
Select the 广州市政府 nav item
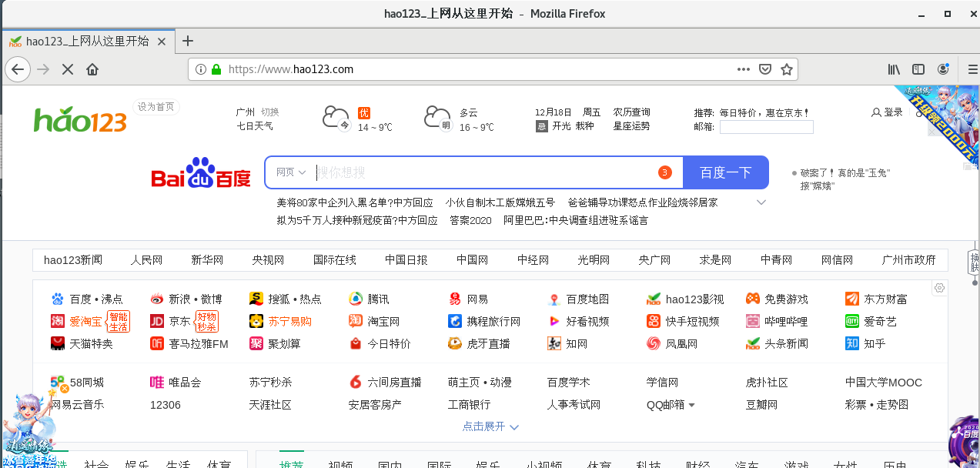tap(909, 260)
